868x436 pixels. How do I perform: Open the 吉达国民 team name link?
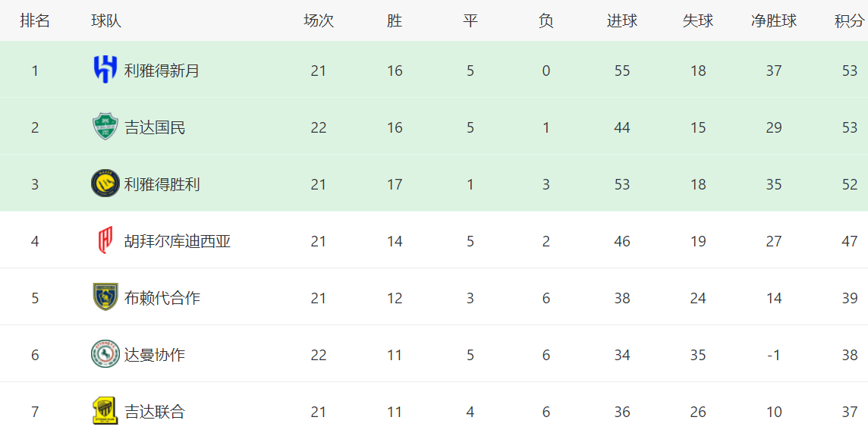[155, 127]
